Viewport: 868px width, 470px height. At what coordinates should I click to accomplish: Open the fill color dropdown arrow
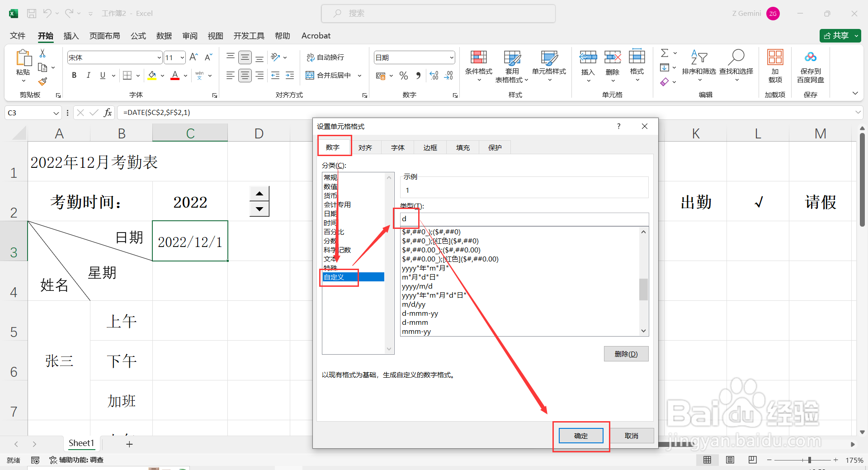click(x=162, y=75)
